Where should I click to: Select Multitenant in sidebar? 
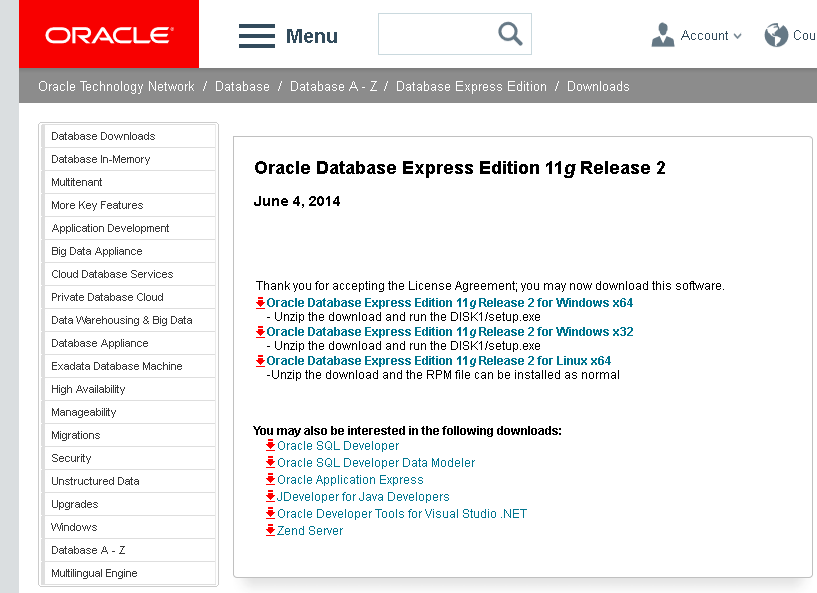point(130,182)
